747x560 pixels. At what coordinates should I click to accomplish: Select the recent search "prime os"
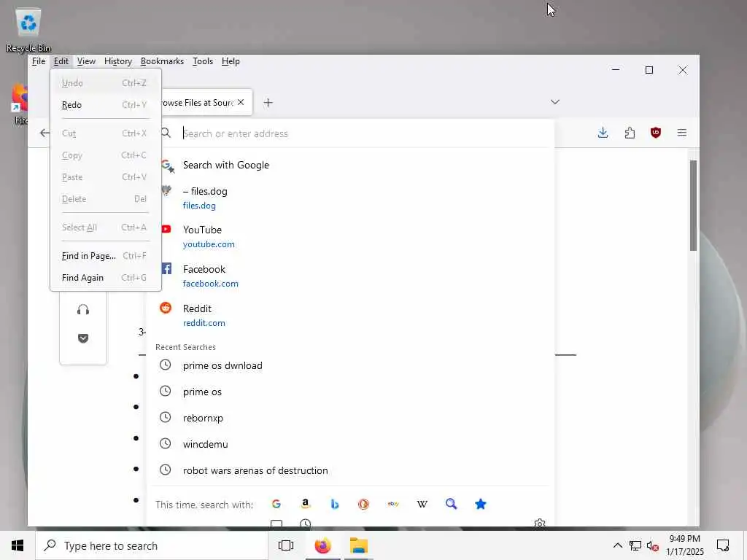tap(352, 392)
